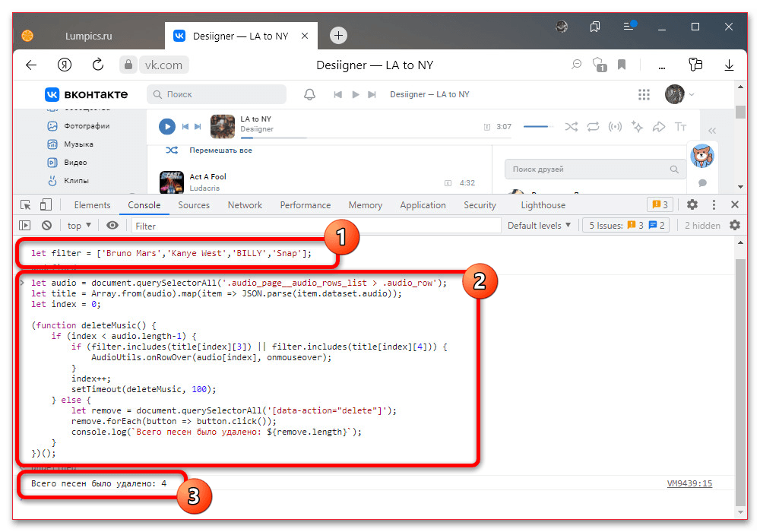
Task: Seek on the LA to NY progress bar
Action: (x=375, y=138)
